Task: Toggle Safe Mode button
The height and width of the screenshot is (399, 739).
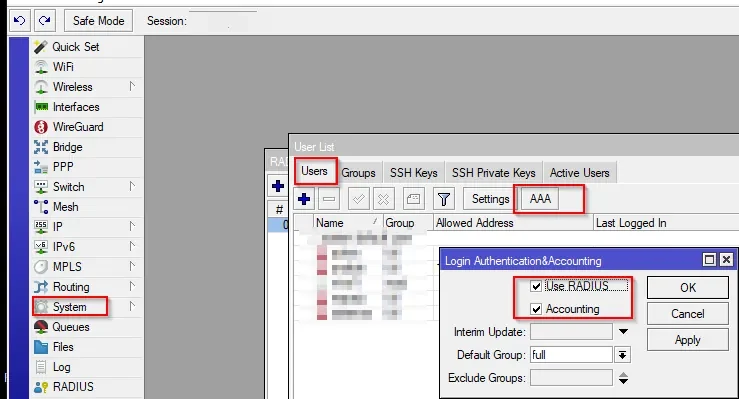Action: click(99, 21)
